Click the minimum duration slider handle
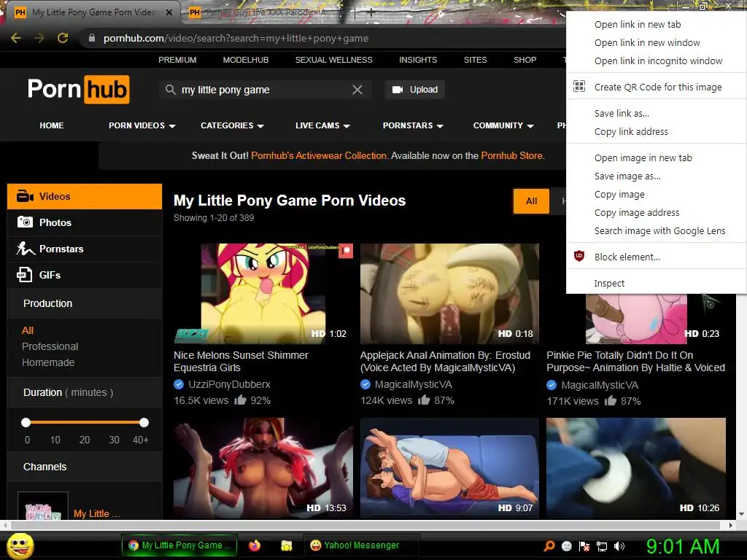This screenshot has width=747, height=560. point(26,422)
